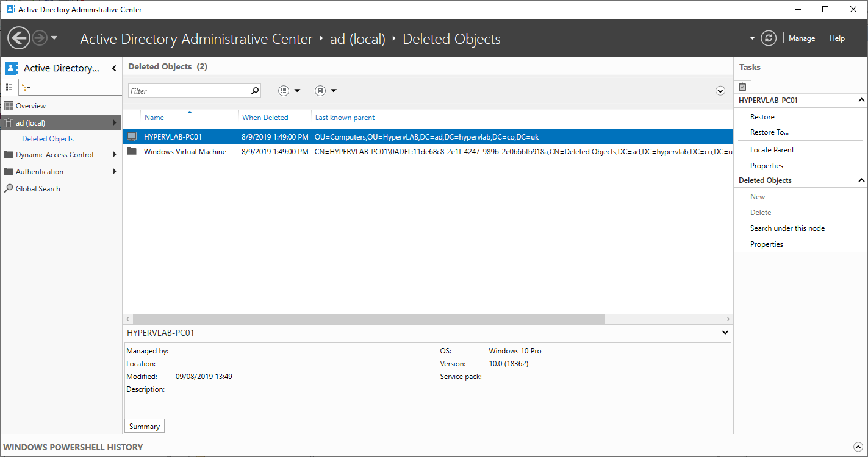Viewport: 868px width, 457px height.
Task: Click Locate Parent task link
Action: coord(772,150)
